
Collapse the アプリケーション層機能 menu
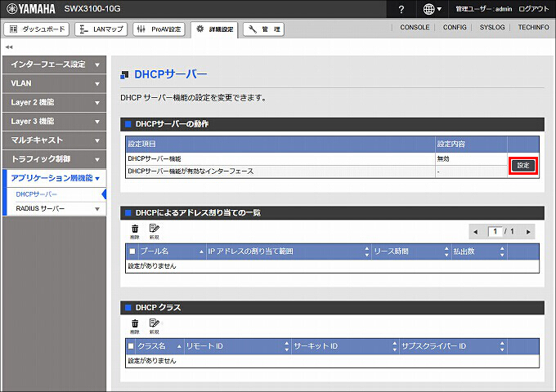(54, 178)
